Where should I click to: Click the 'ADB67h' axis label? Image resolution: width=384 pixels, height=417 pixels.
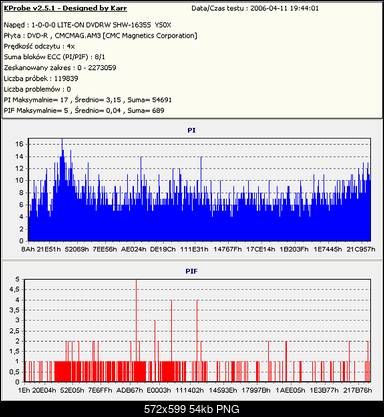(129, 390)
